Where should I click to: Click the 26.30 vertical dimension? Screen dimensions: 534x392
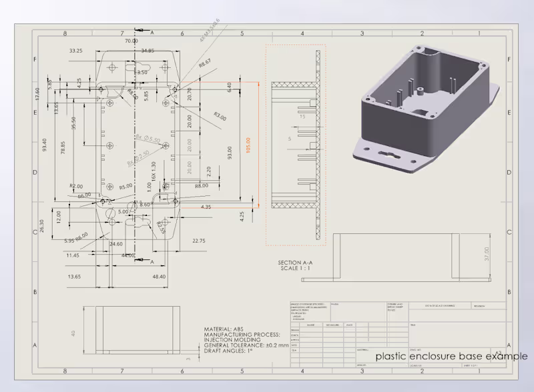click(42, 226)
